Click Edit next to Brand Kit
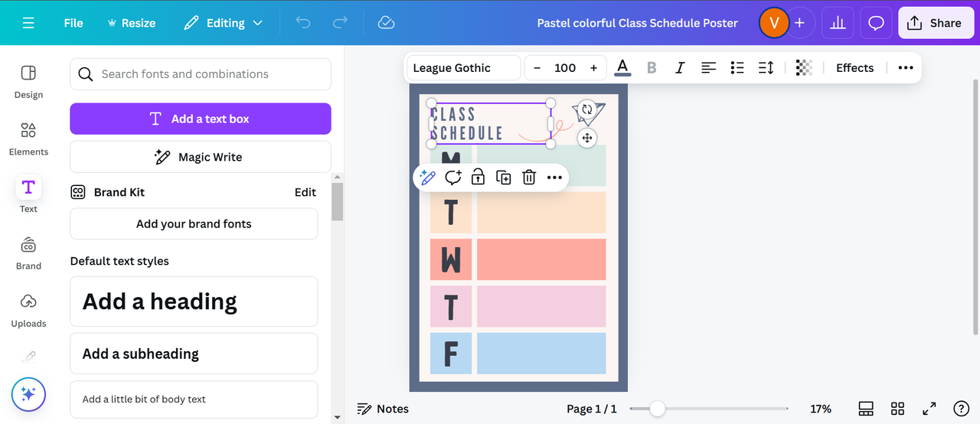The height and width of the screenshot is (424, 980). pyautogui.click(x=305, y=192)
